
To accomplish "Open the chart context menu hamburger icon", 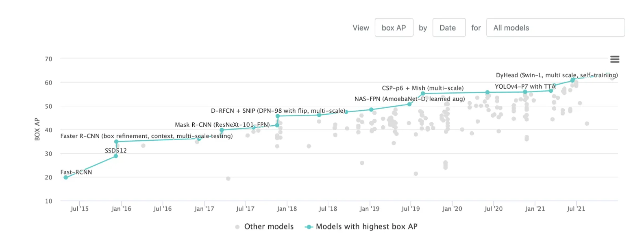I will tap(614, 59).
